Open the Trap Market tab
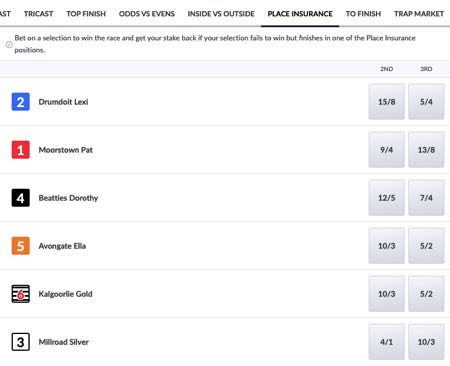 pos(419,14)
